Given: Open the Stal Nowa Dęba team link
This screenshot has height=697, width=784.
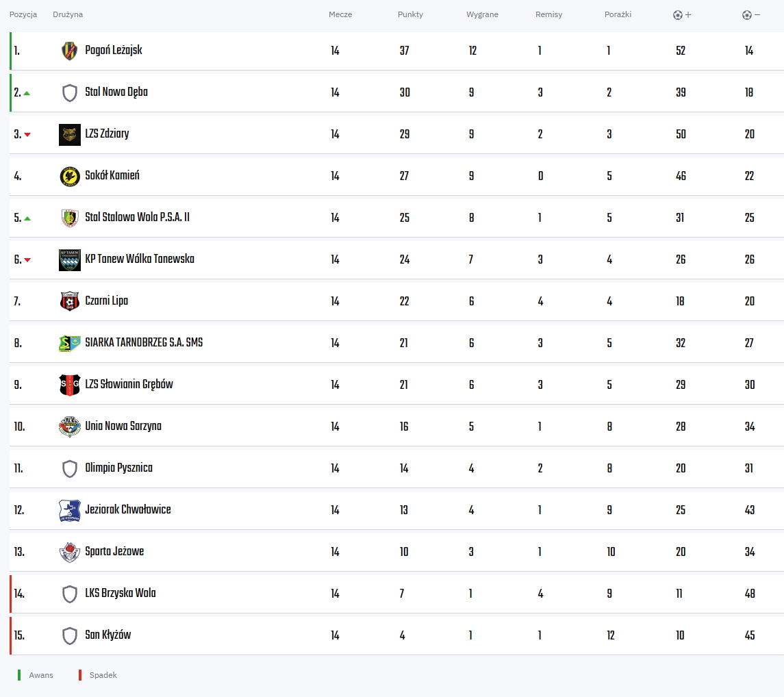Looking at the screenshot, I should pyautogui.click(x=116, y=92).
